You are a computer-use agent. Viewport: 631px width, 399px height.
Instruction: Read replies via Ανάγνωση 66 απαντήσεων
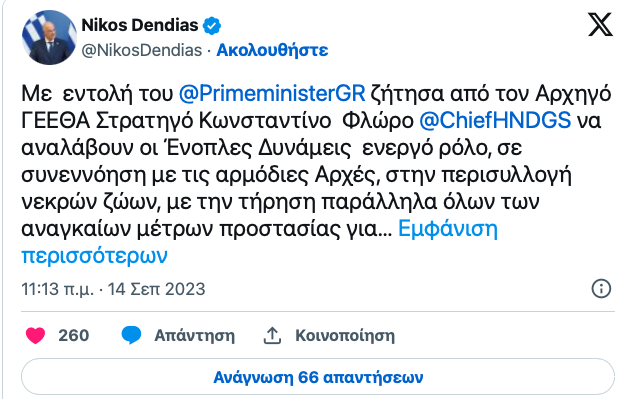pos(318,377)
